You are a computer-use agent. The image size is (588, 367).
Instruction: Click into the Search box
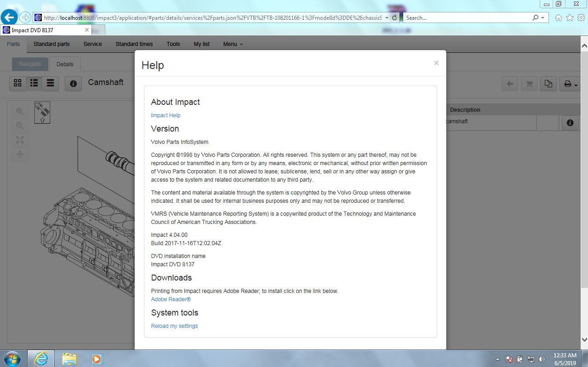[x=467, y=18]
